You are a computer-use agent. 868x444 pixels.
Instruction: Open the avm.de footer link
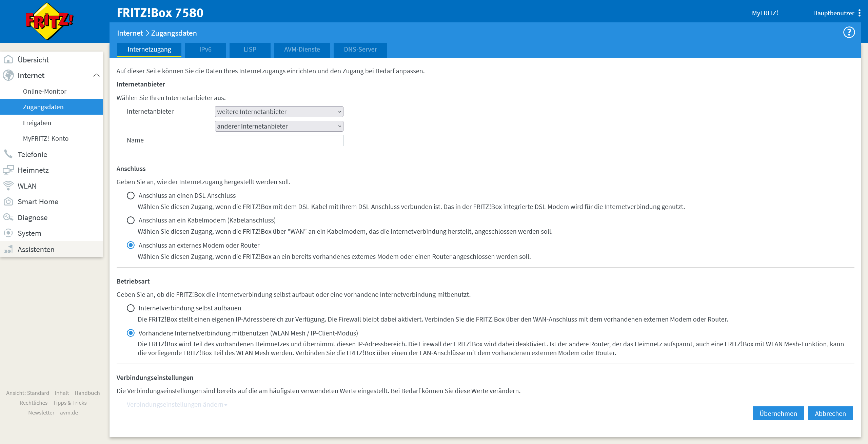tap(69, 412)
